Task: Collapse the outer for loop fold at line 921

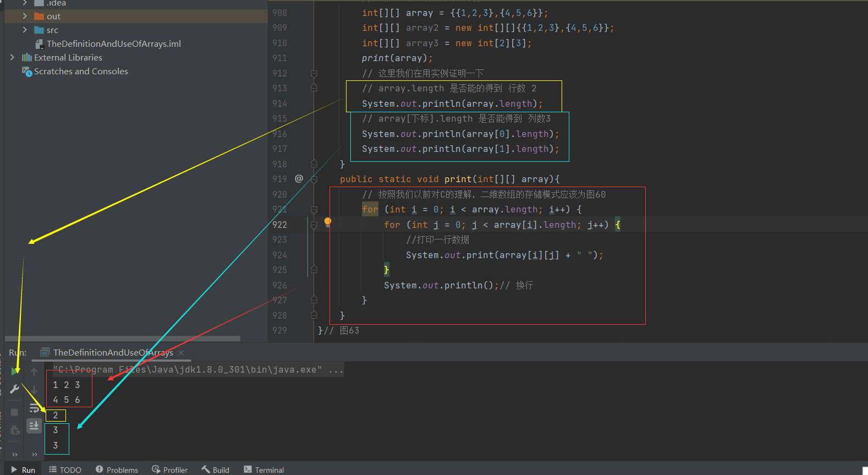Action: click(314, 210)
